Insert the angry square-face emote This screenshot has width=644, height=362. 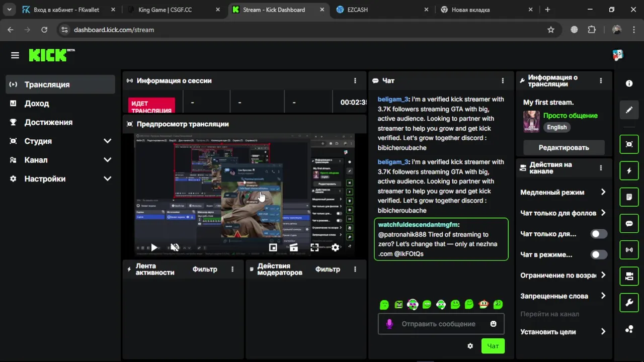399,304
